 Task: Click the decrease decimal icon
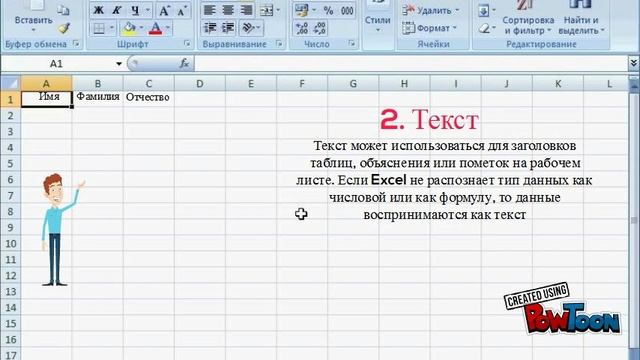tap(320, 28)
